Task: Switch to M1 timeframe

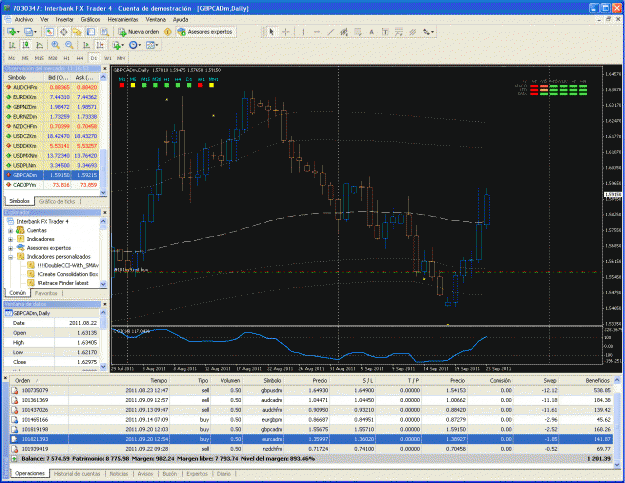Action: (x=12, y=58)
